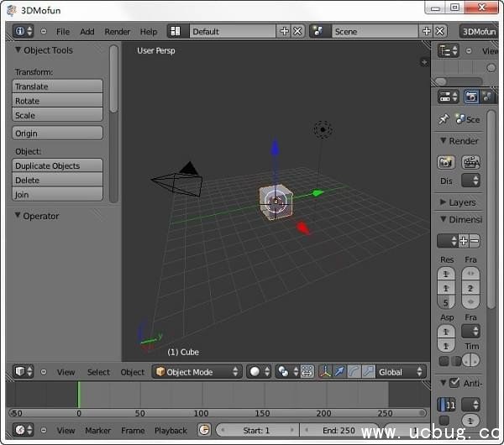Add a new screen layout with plus

[284, 32]
